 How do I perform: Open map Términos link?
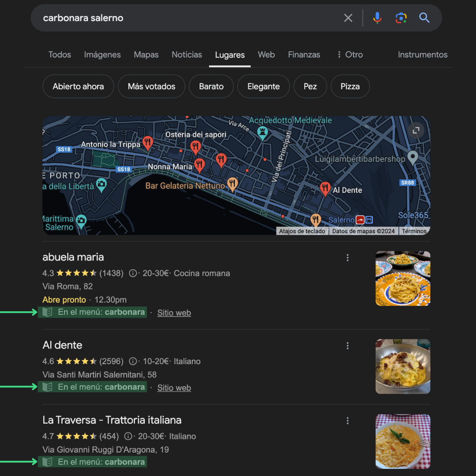414,231
